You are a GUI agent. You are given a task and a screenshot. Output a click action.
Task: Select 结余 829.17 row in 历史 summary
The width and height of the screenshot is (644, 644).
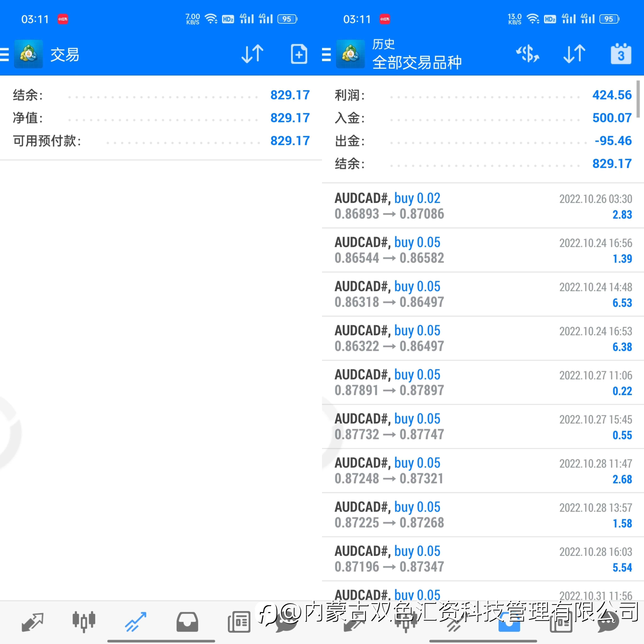[x=483, y=164]
